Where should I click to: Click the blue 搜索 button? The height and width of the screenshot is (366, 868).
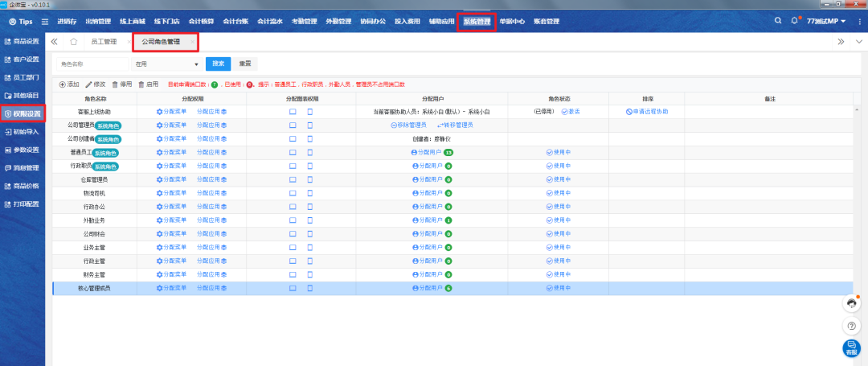coord(219,64)
